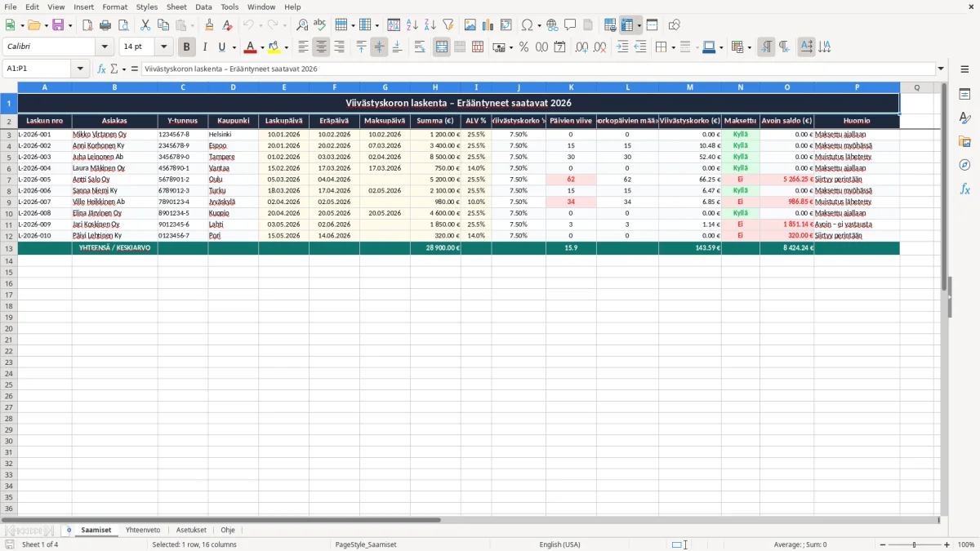Click the AutoFilter funnel icon

pos(448,25)
